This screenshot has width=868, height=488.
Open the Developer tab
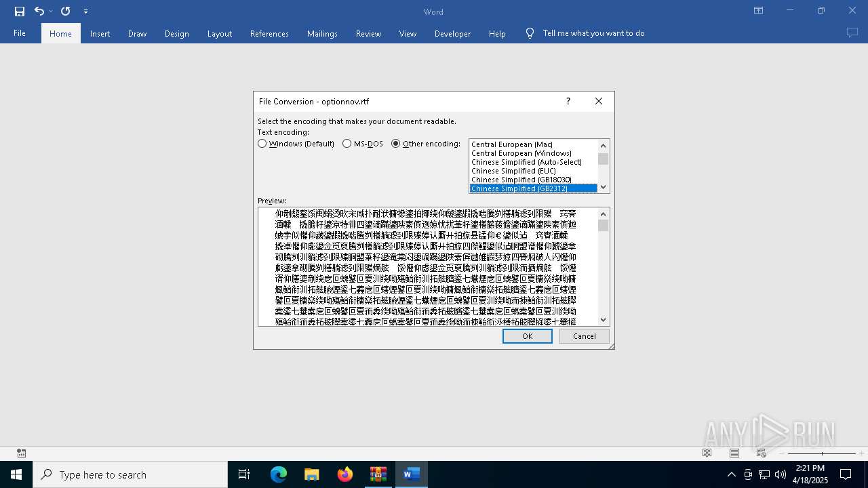[x=452, y=33]
